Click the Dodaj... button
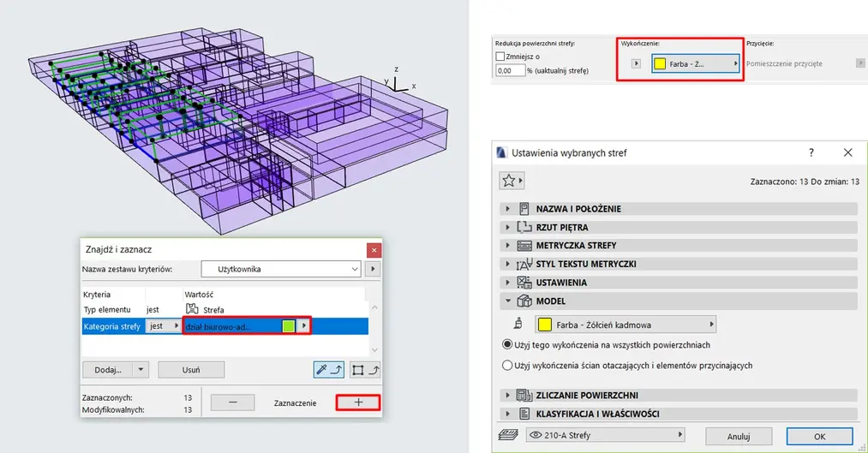This screenshot has width=868, height=453. 108,369
